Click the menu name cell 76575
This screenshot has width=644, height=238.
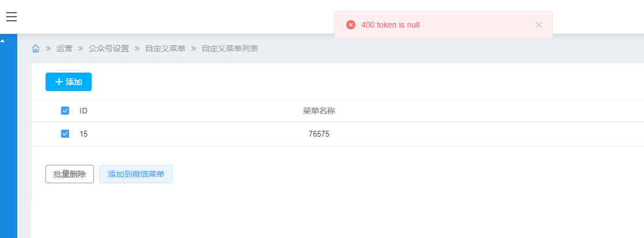pyautogui.click(x=319, y=134)
